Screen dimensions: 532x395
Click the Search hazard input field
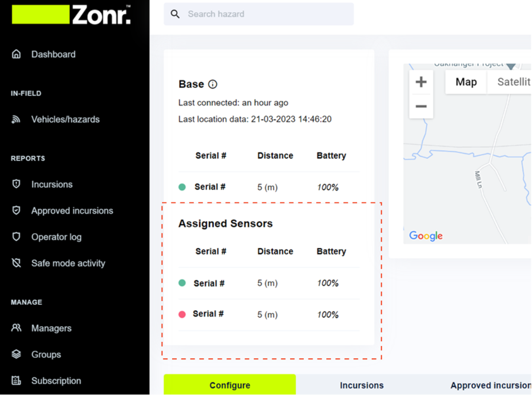point(266,14)
